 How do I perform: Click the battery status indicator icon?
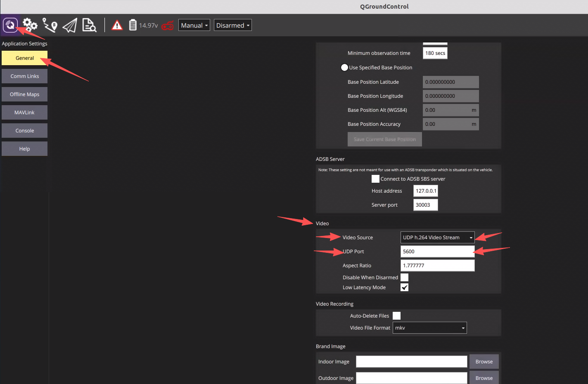click(133, 25)
